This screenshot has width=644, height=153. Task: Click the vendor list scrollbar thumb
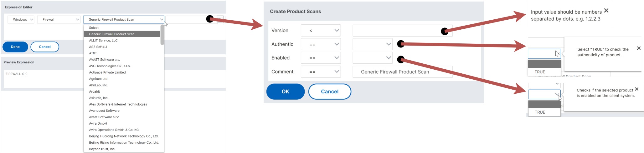(162, 35)
